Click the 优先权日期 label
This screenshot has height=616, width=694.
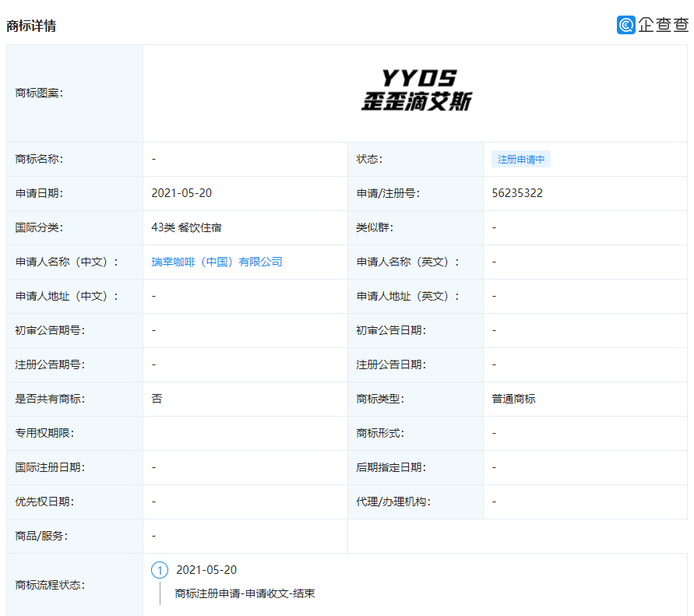pyautogui.click(x=44, y=502)
